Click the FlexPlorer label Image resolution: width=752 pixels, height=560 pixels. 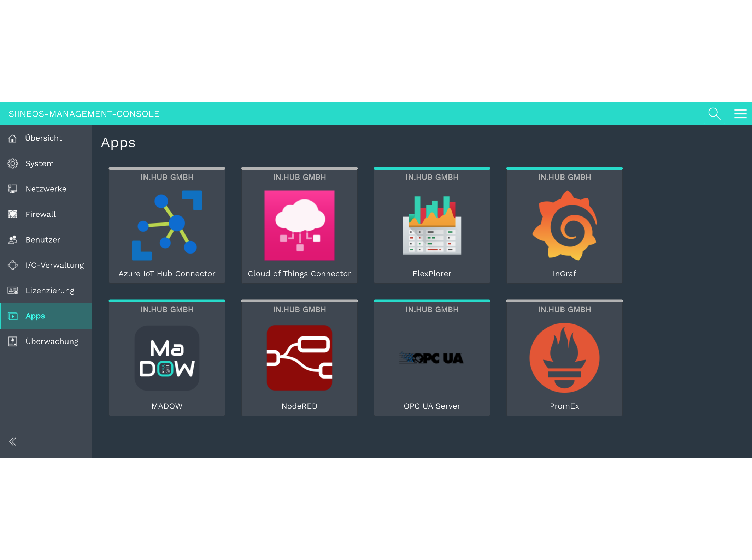(432, 274)
